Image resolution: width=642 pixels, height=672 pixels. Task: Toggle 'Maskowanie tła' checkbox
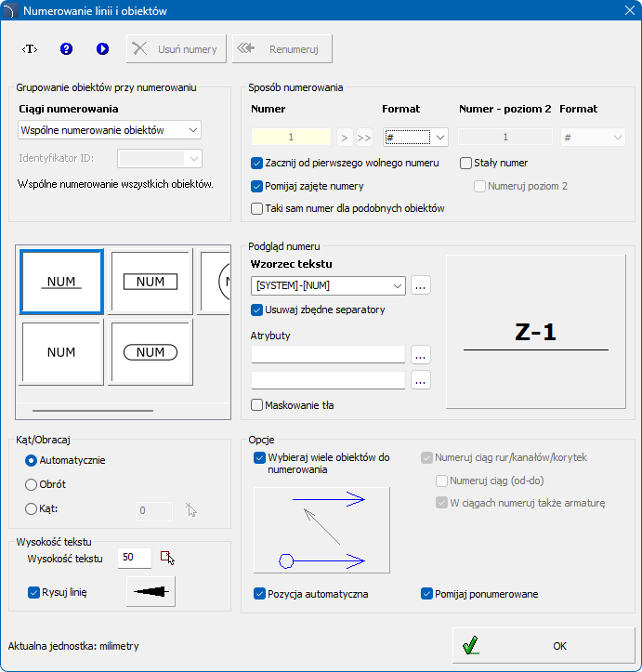tap(257, 405)
